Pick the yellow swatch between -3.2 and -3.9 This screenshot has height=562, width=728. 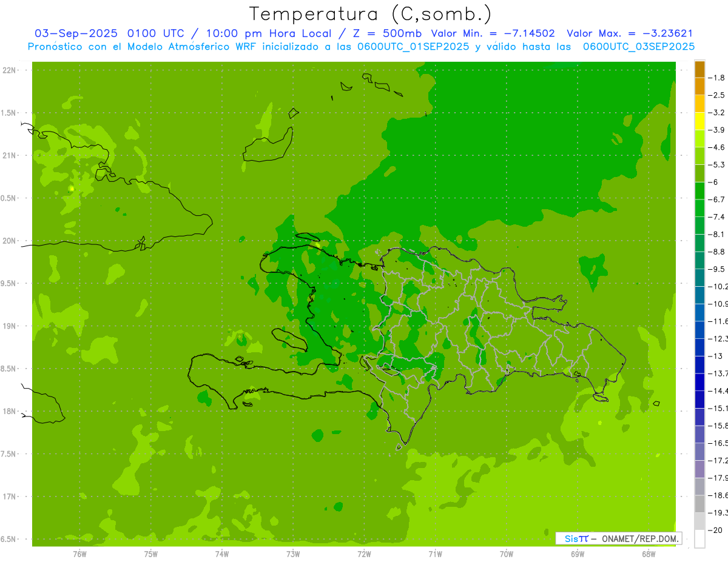point(699,121)
